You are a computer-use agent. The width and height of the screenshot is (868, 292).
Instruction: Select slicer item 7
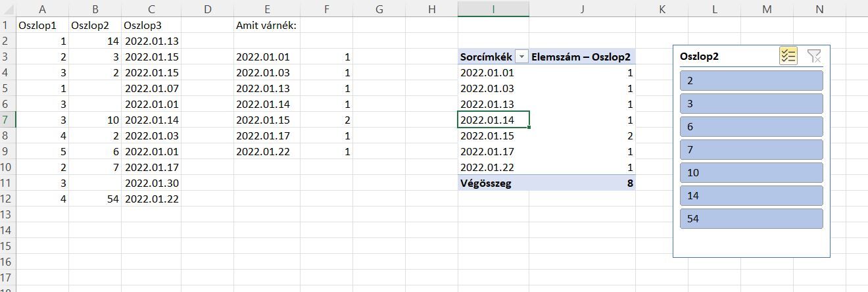(751, 150)
